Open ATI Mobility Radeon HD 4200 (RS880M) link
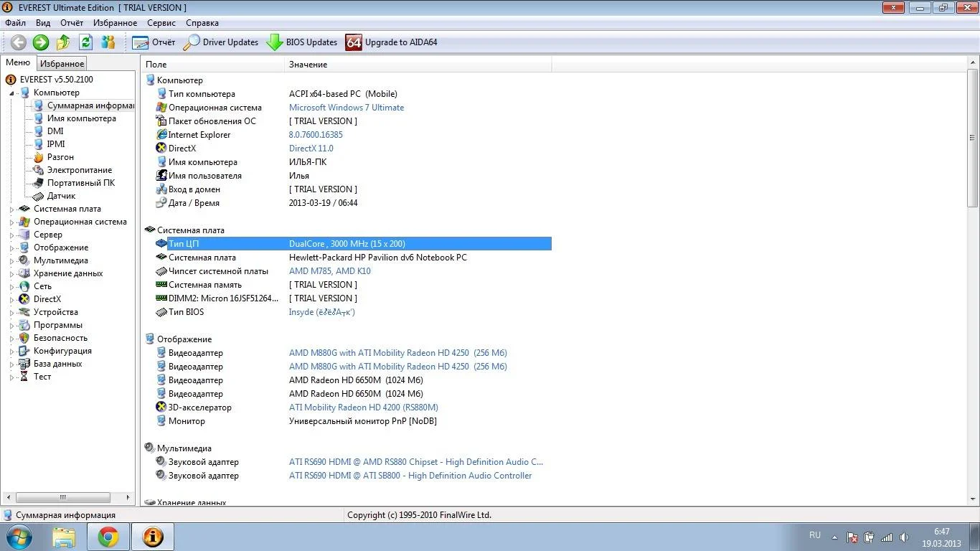 coord(364,408)
